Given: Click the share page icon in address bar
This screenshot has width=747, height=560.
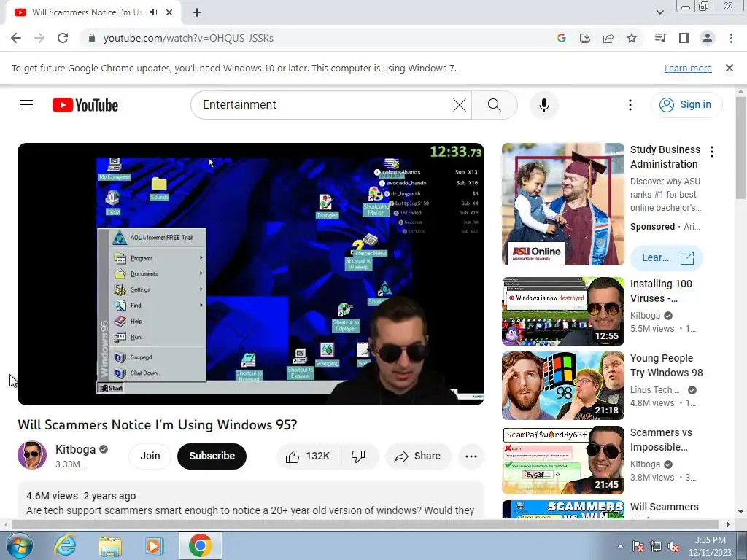Looking at the screenshot, I should 608,38.
